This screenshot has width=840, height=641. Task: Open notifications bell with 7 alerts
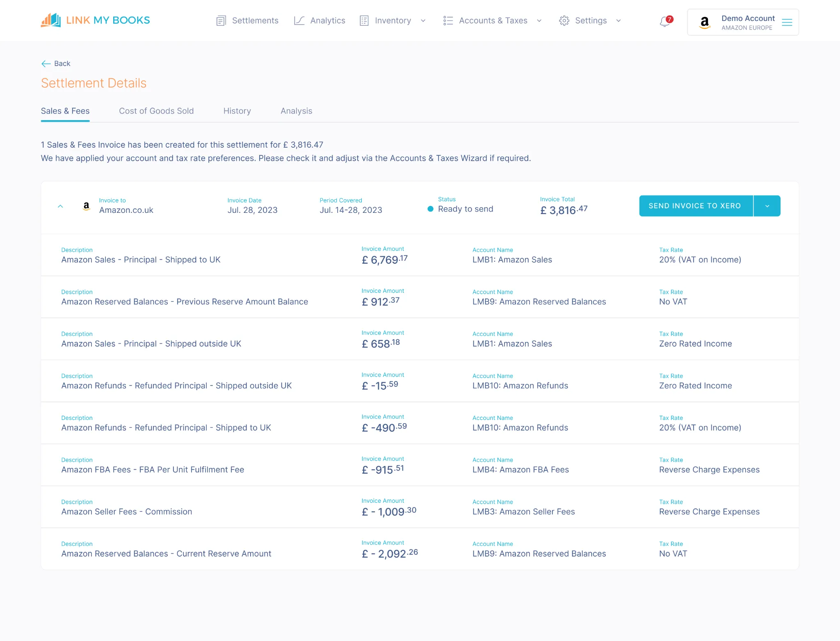(665, 21)
